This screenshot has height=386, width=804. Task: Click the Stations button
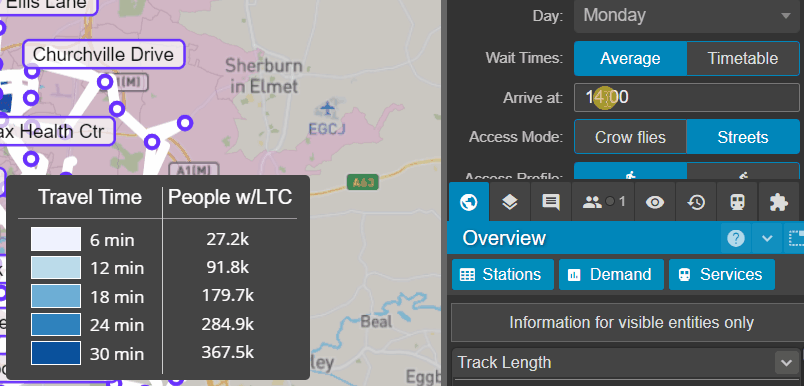(502, 274)
